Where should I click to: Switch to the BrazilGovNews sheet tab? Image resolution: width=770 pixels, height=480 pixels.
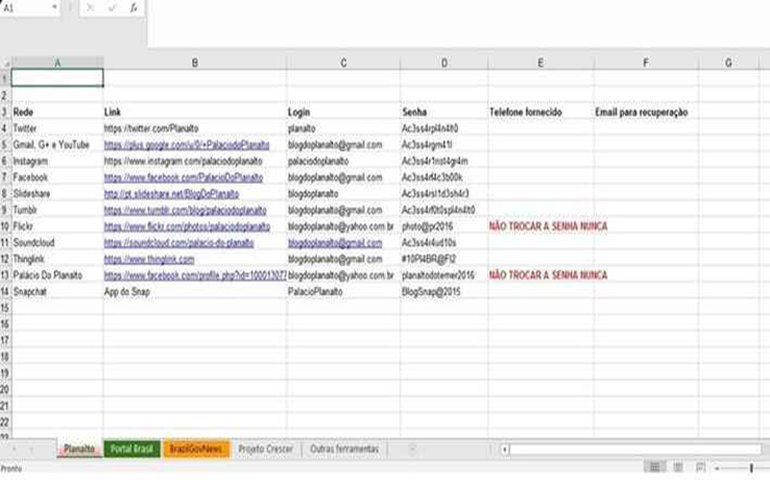click(x=196, y=449)
